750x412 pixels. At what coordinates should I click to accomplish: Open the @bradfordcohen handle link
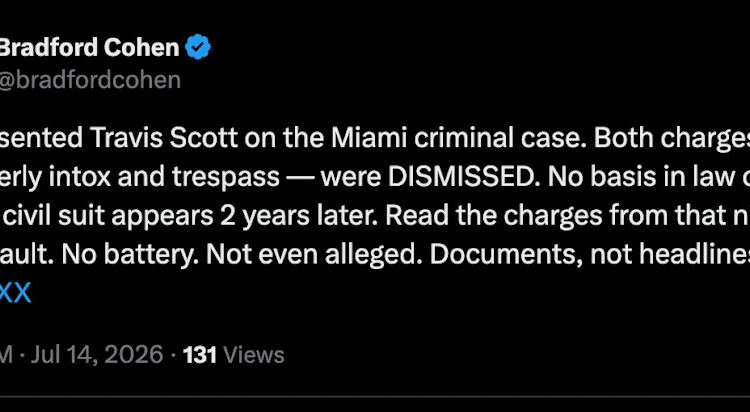click(x=90, y=80)
